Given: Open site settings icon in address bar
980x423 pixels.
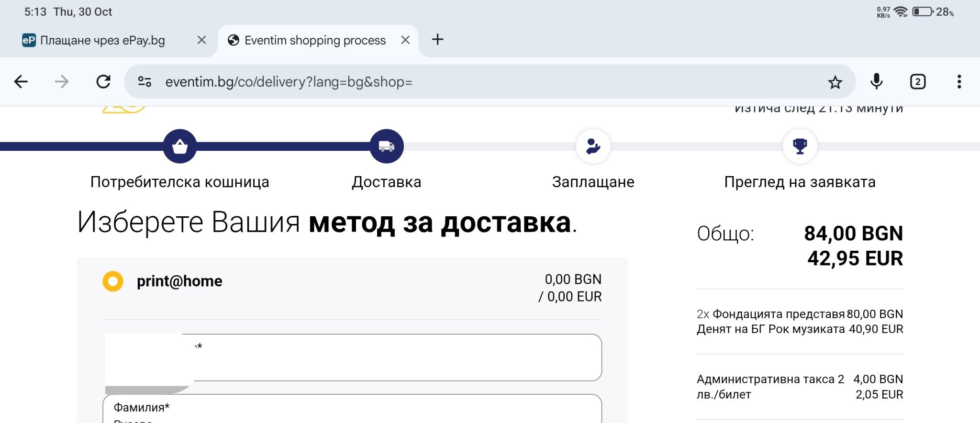Looking at the screenshot, I should tap(145, 82).
